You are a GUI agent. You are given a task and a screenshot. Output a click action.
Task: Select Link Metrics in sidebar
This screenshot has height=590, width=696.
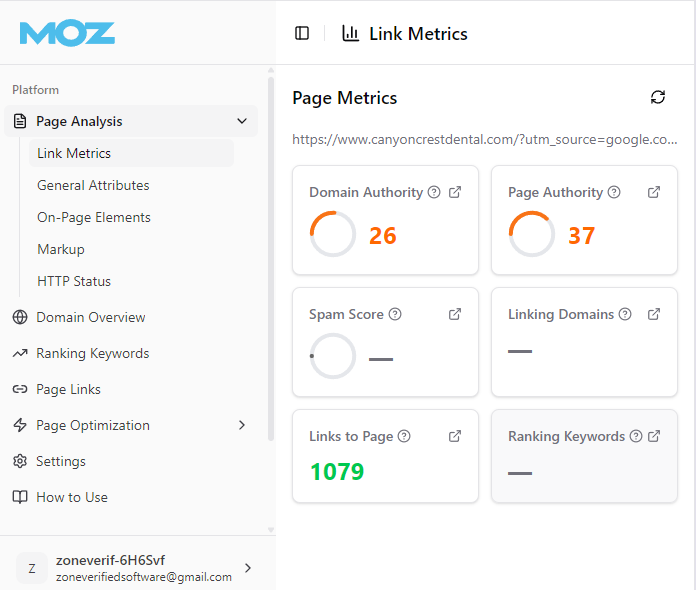131,153
